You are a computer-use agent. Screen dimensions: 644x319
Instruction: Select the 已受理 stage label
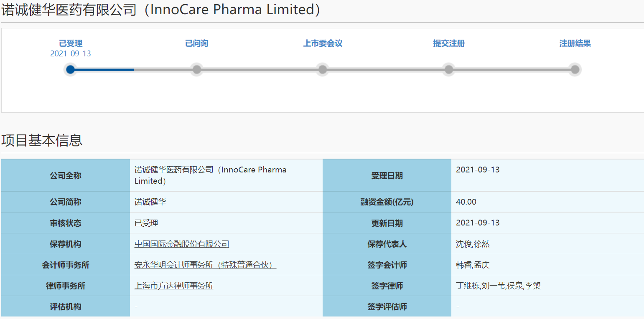pyautogui.click(x=71, y=43)
